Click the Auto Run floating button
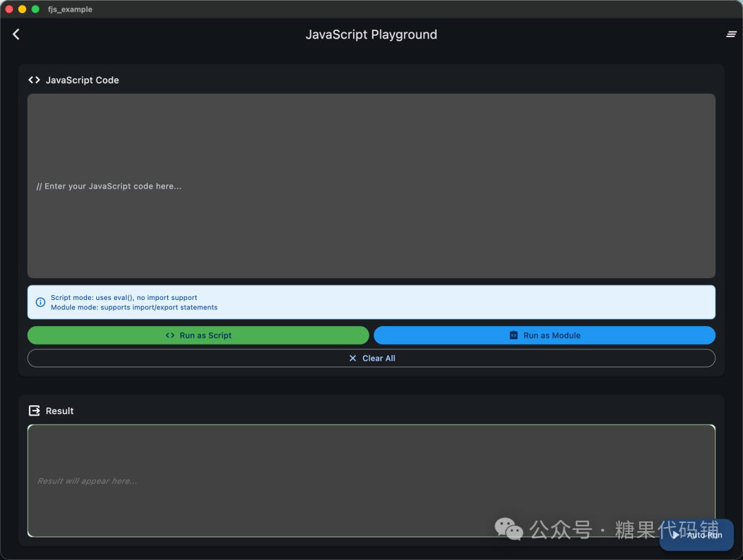Image resolution: width=743 pixels, height=560 pixels. point(696,535)
